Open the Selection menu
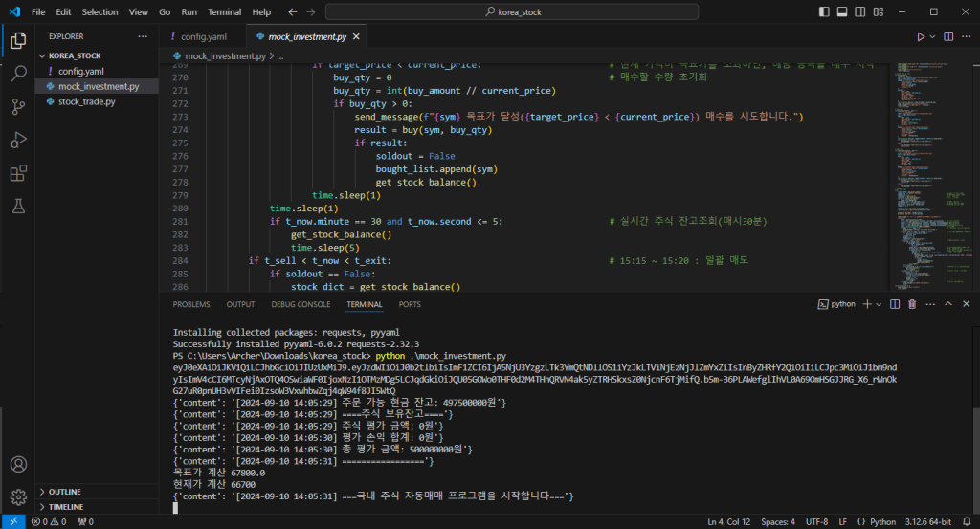Image resolution: width=980 pixels, height=529 pixels. 100,11
